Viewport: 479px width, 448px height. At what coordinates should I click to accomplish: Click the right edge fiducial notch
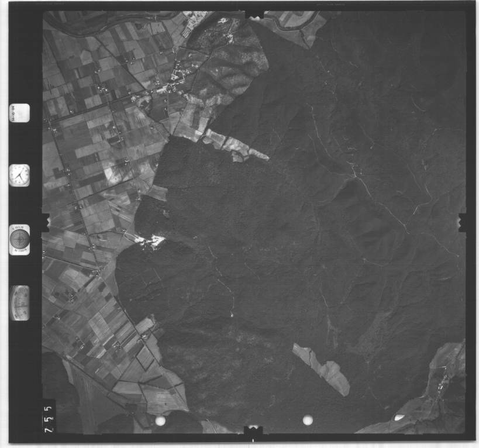(x=462, y=222)
